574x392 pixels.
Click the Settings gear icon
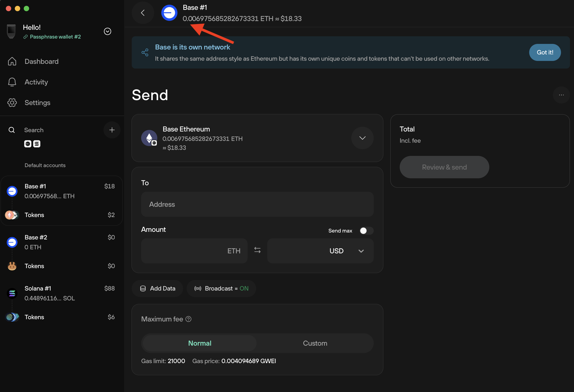tap(12, 103)
